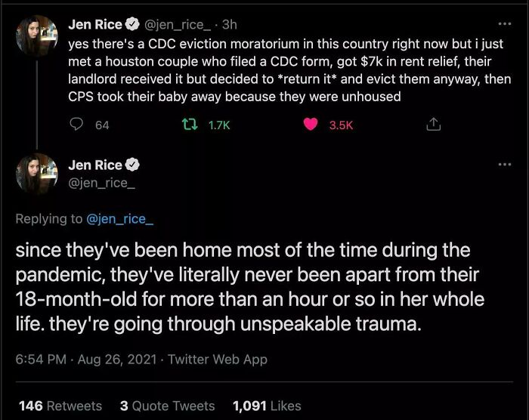The image size is (529, 420).
Task: Click the second Jen Rice avatar
Action: pyautogui.click(x=37, y=172)
